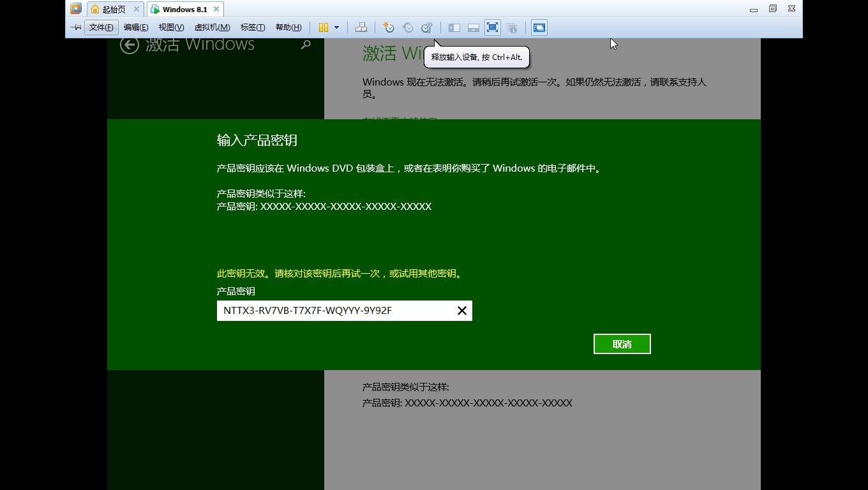Click the 取消 button
Viewport: 868px width, 490px height.
tap(622, 344)
